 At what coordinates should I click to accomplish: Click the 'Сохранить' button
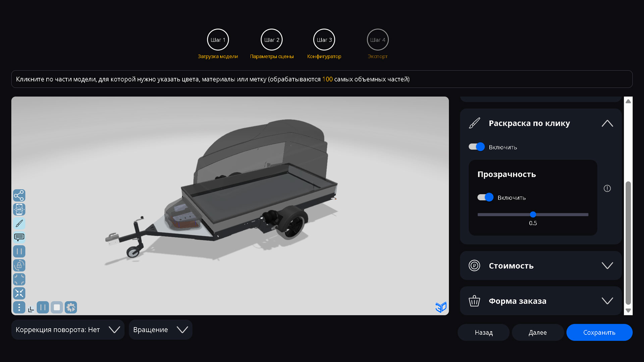pos(599,332)
